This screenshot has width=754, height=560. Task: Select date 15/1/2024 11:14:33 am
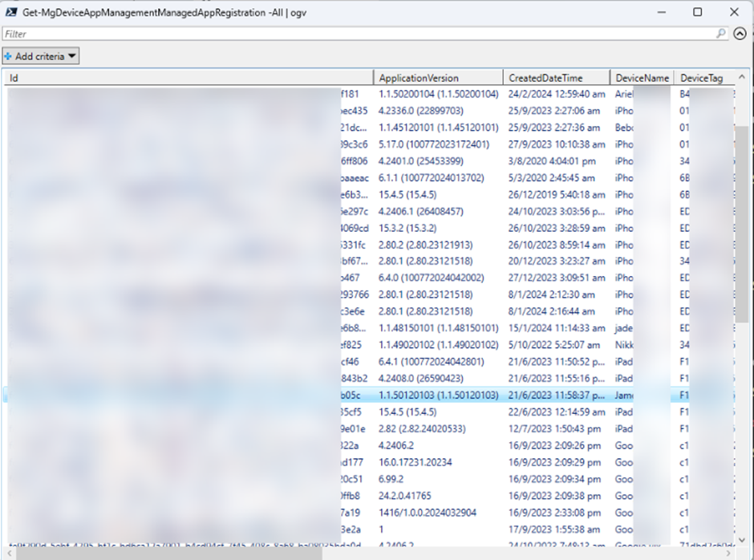[x=557, y=328]
